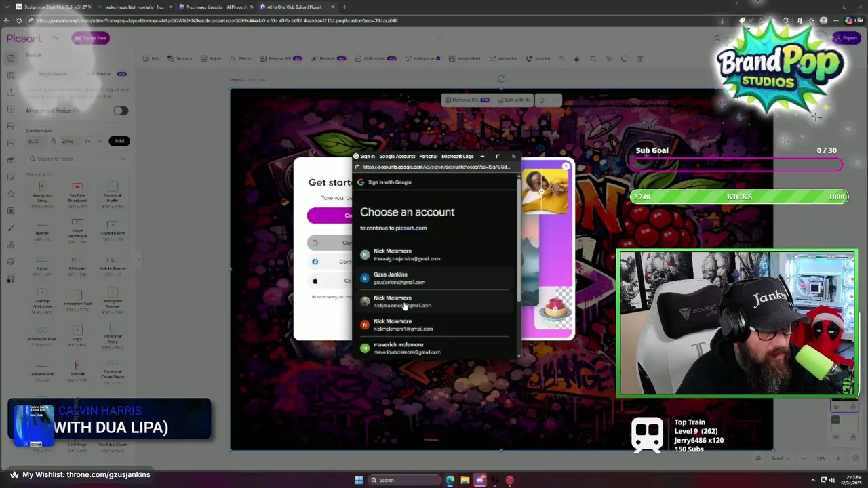868x488 pixels.
Task: Click the browser Back arrow
Action: (x=8, y=20)
